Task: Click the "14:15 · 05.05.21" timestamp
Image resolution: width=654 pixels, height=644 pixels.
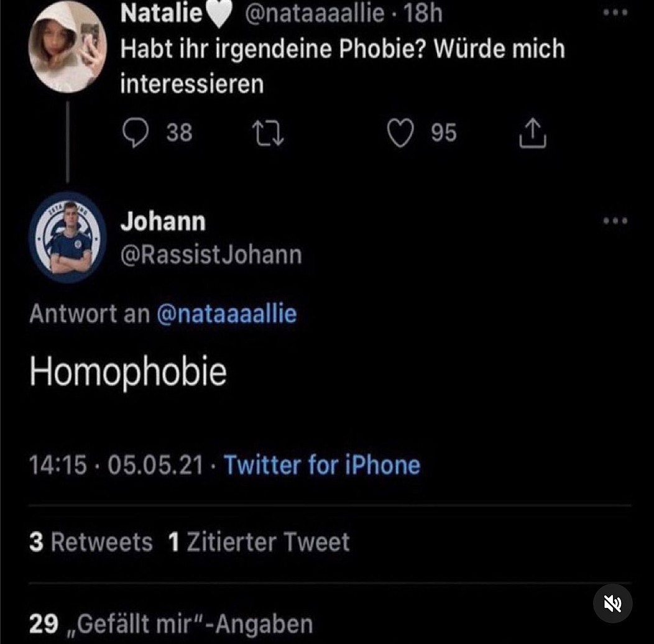Action: coord(116,465)
